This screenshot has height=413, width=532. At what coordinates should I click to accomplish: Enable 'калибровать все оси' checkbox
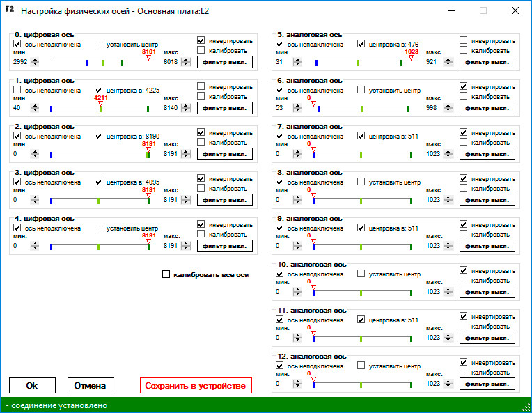pyautogui.click(x=166, y=274)
